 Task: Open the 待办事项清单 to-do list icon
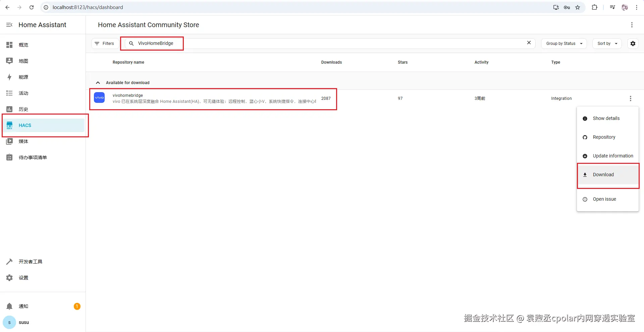9,157
